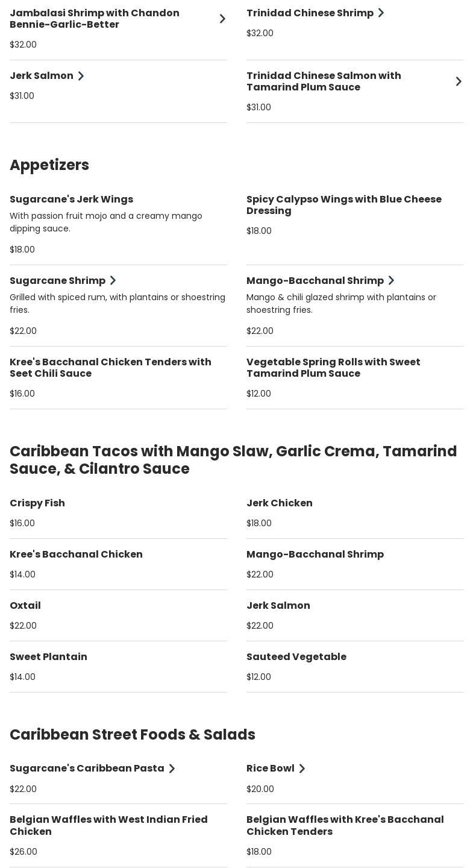473x868 pixels.
Task: Pick Vegetable Spring Rolls with Tamarind Plum
Action: [x=333, y=368]
